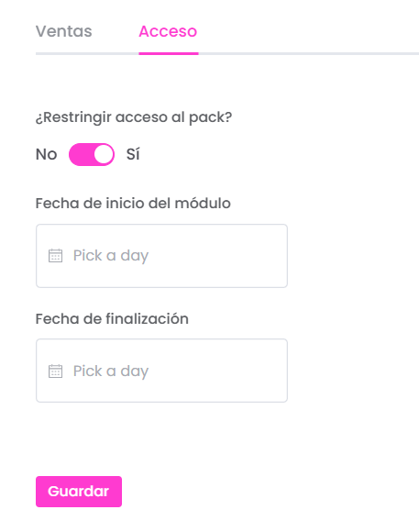Image resolution: width=419 pixels, height=532 pixels.
Task: Click the '¿Restringir acceso al pack?' label
Action: (134, 117)
